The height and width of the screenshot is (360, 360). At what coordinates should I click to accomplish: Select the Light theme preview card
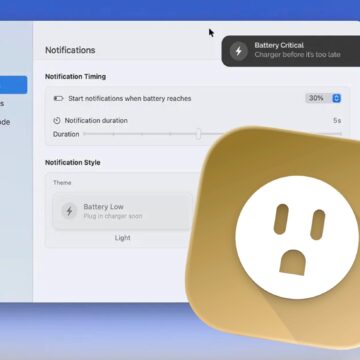click(123, 212)
